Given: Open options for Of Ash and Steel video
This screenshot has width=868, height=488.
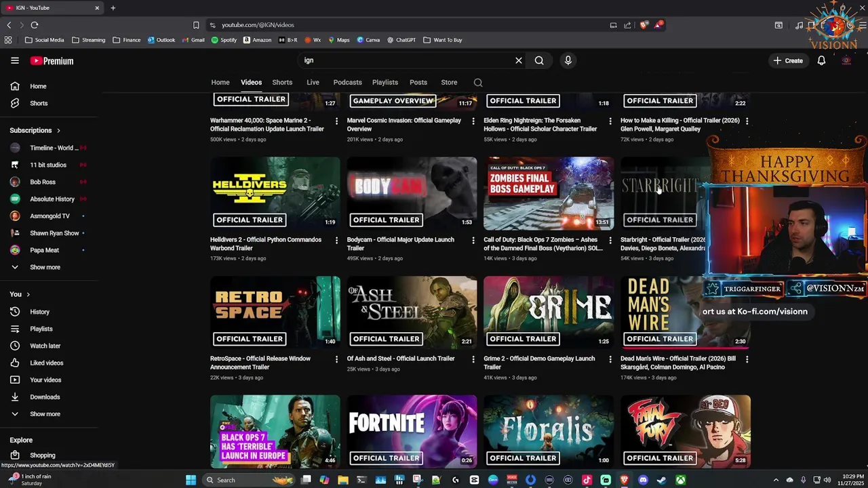Looking at the screenshot, I should pyautogui.click(x=473, y=359).
